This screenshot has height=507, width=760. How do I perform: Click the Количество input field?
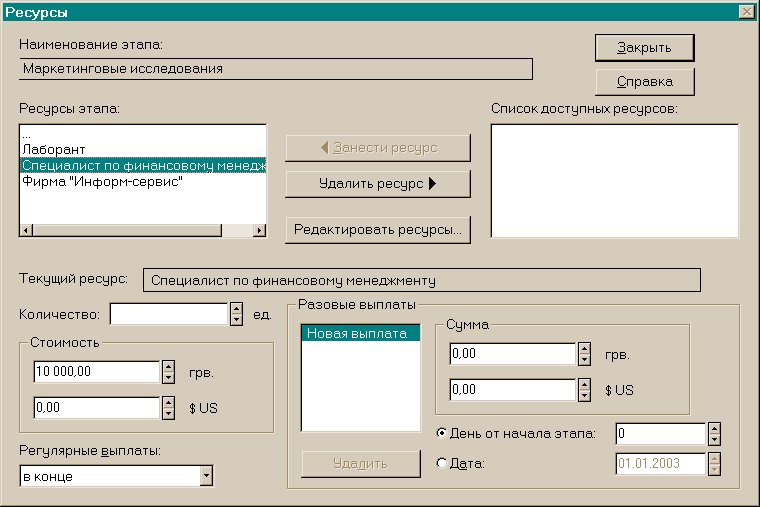point(169,314)
